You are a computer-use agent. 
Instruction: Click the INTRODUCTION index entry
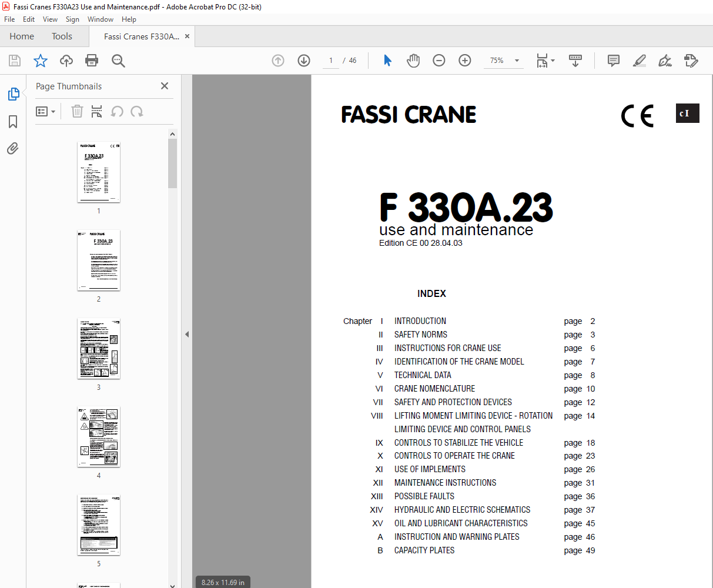pos(420,321)
